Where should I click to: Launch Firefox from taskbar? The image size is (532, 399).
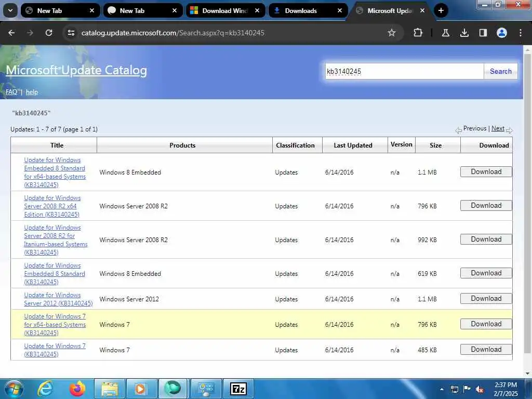(77, 389)
